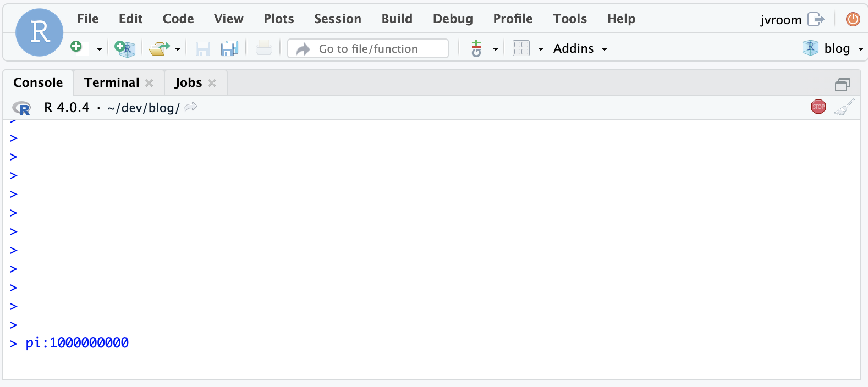Viewport: 868px width, 387px height.
Task: Click the red Stop interrupt icon
Action: coord(818,107)
